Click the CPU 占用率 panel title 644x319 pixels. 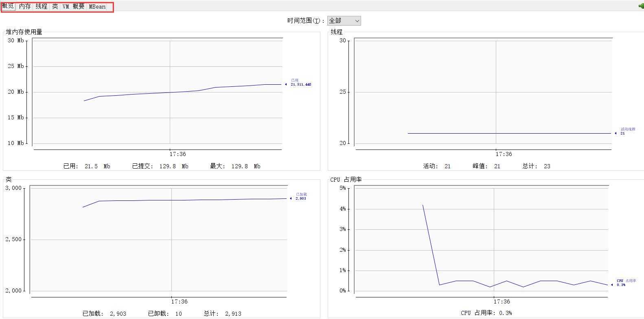click(346, 179)
